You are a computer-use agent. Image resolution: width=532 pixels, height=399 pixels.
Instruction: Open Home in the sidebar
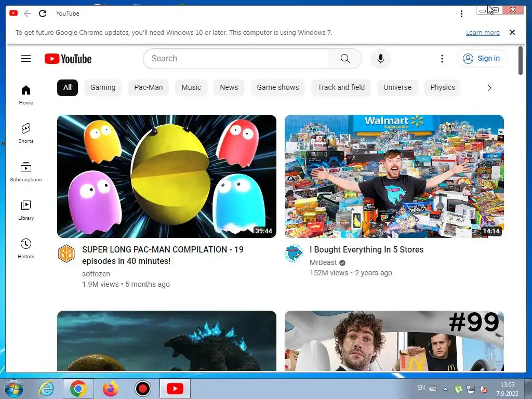pyautogui.click(x=26, y=95)
